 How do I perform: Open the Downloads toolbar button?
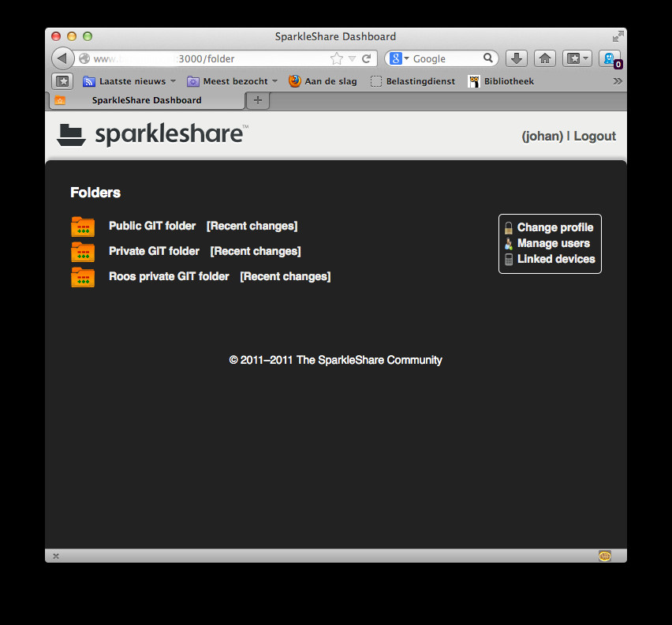(x=516, y=58)
